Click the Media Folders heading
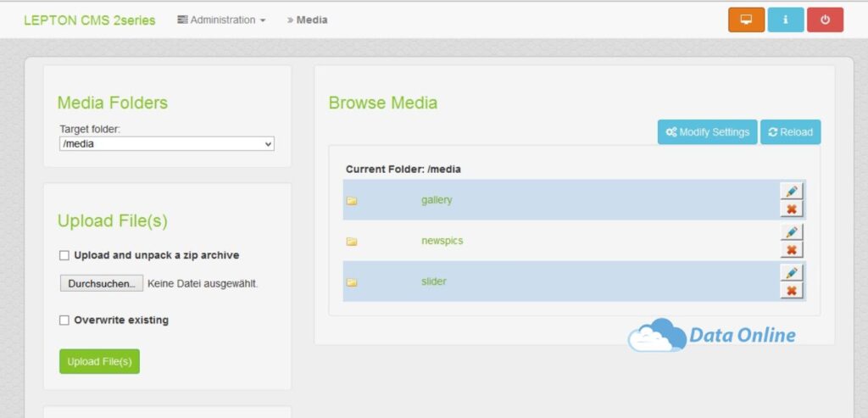The width and height of the screenshot is (868, 418). pyautogui.click(x=113, y=103)
